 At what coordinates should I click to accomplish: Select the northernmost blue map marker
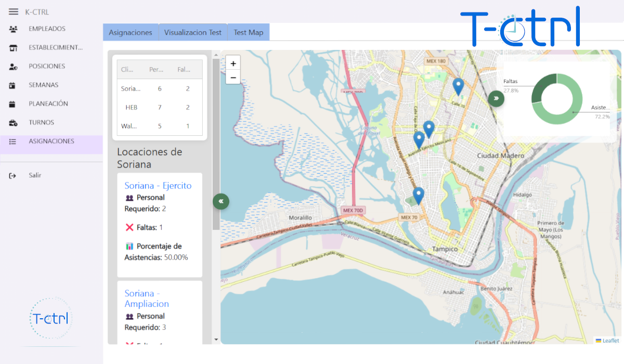[458, 86]
